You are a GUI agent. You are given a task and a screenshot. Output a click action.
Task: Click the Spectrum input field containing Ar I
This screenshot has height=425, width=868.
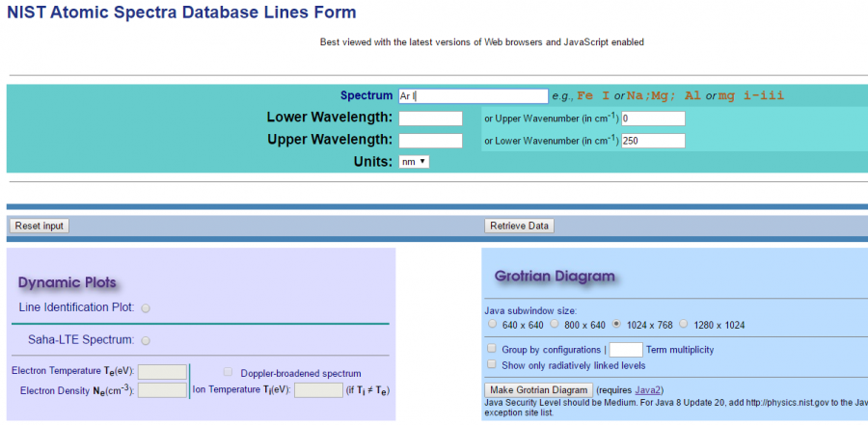(x=474, y=96)
